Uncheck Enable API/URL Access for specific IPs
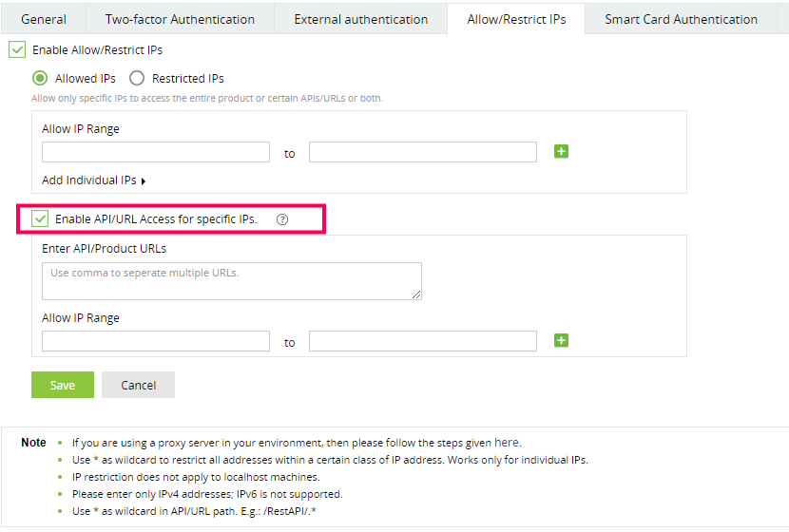 tap(40, 219)
